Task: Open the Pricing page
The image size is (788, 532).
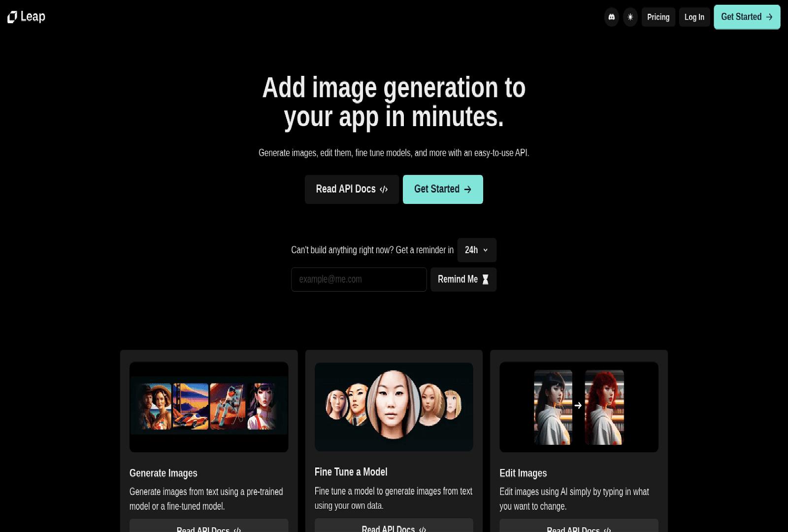Action: coord(658,17)
